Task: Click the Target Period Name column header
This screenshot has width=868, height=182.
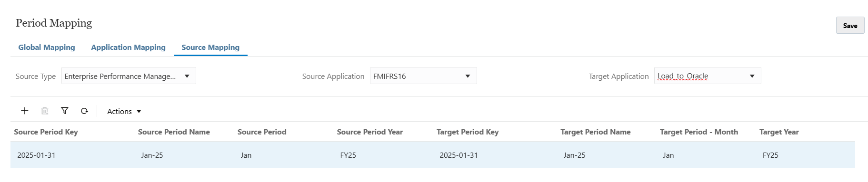Action: (596, 132)
